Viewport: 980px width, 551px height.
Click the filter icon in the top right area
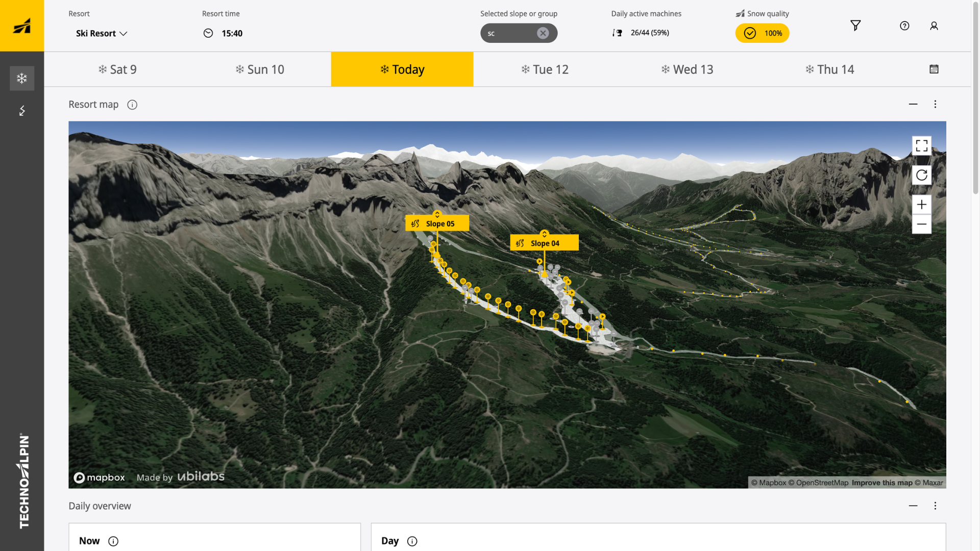pos(855,26)
